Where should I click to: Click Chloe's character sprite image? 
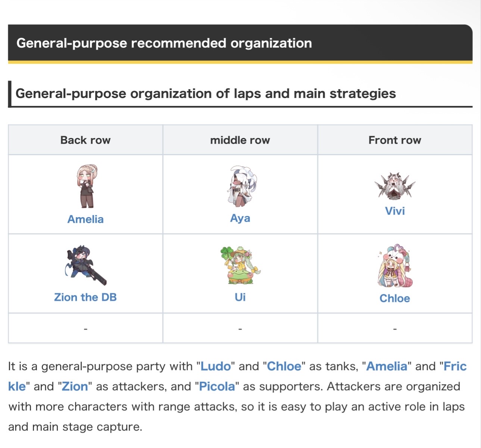point(395,266)
